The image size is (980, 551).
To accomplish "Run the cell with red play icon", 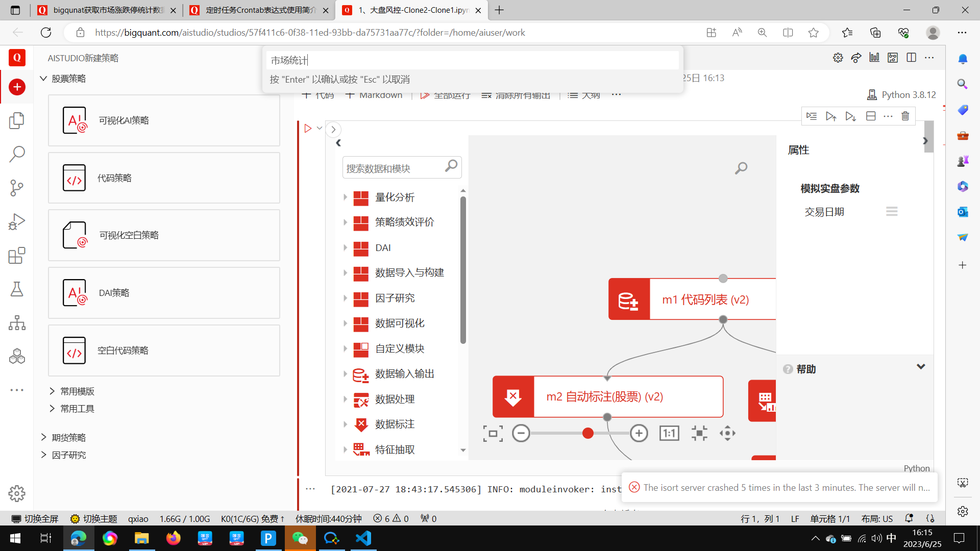I will point(308,129).
